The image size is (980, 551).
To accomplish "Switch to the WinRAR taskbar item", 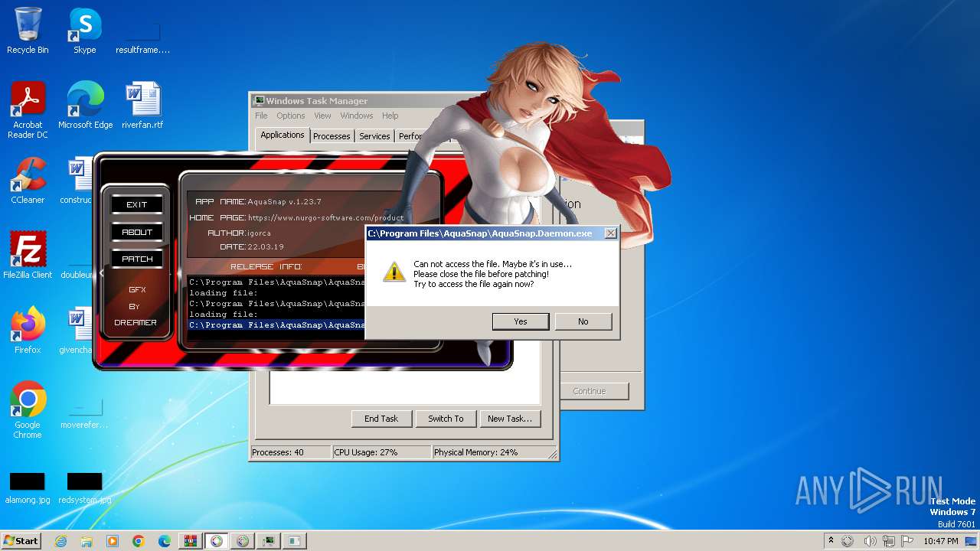I will (191, 541).
